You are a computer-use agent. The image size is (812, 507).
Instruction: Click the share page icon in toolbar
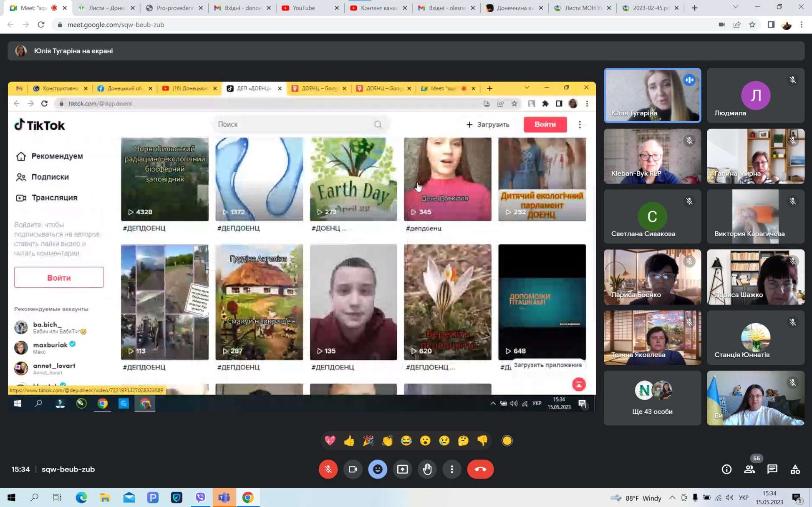point(737,25)
